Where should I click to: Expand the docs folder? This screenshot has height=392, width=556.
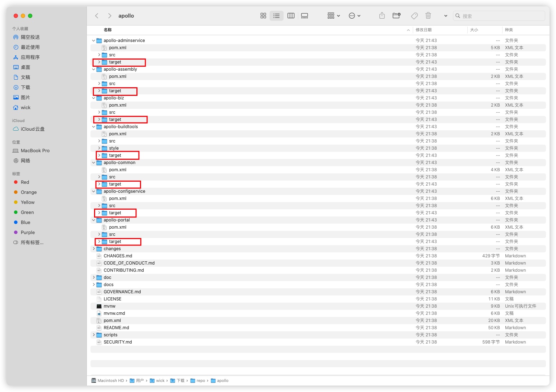pyautogui.click(x=94, y=285)
